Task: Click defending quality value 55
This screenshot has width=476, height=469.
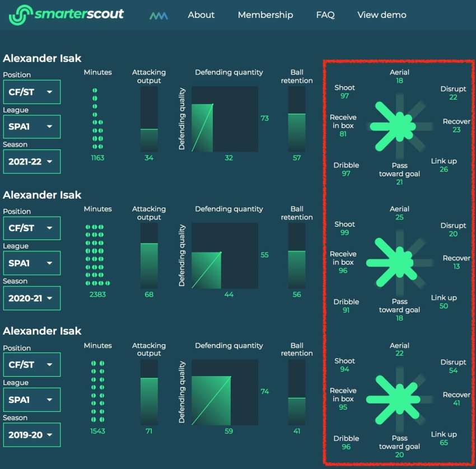Action: (265, 255)
